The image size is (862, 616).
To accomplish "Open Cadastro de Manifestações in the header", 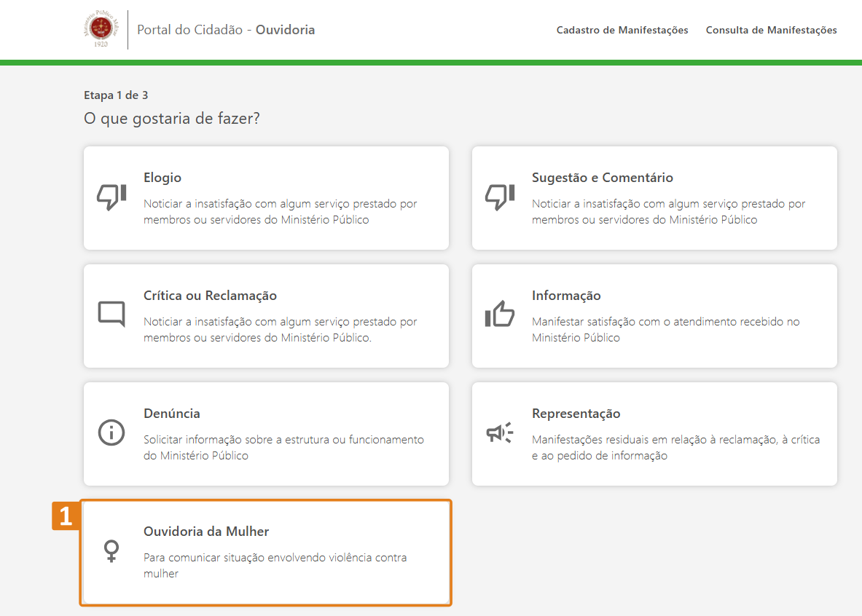I will pyautogui.click(x=622, y=31).
